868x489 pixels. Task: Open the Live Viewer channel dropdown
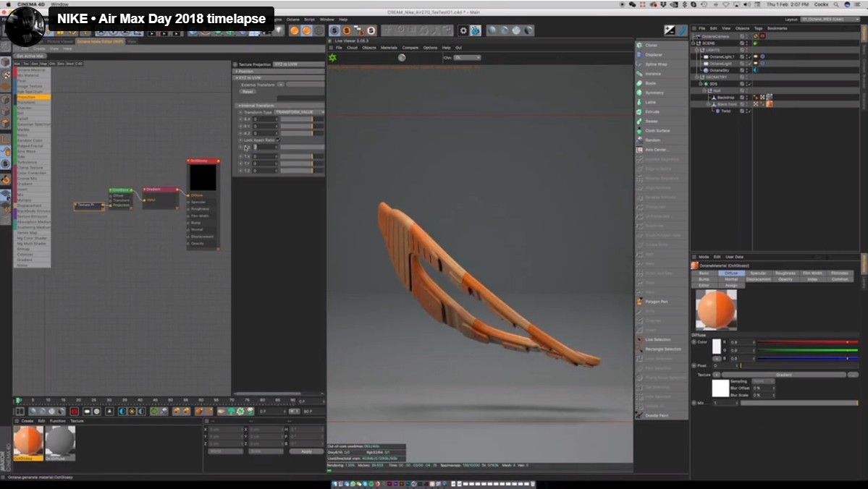click(467, 58)
